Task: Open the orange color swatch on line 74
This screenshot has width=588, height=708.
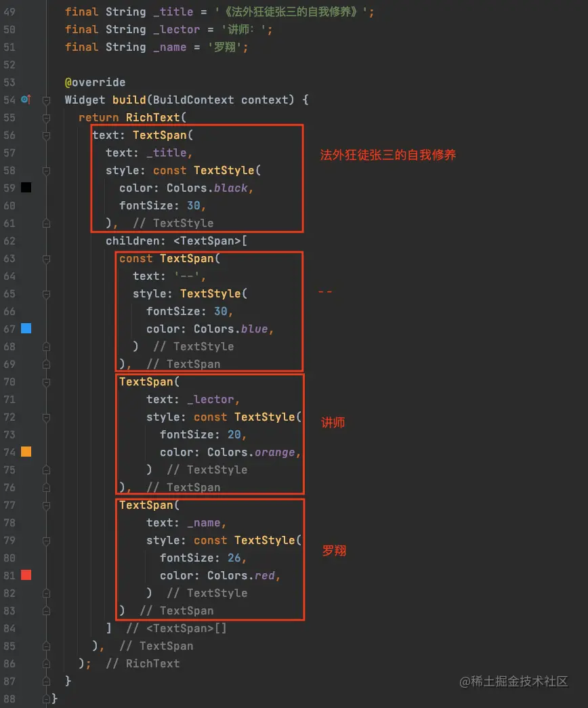Action: [x=26, y=451]
